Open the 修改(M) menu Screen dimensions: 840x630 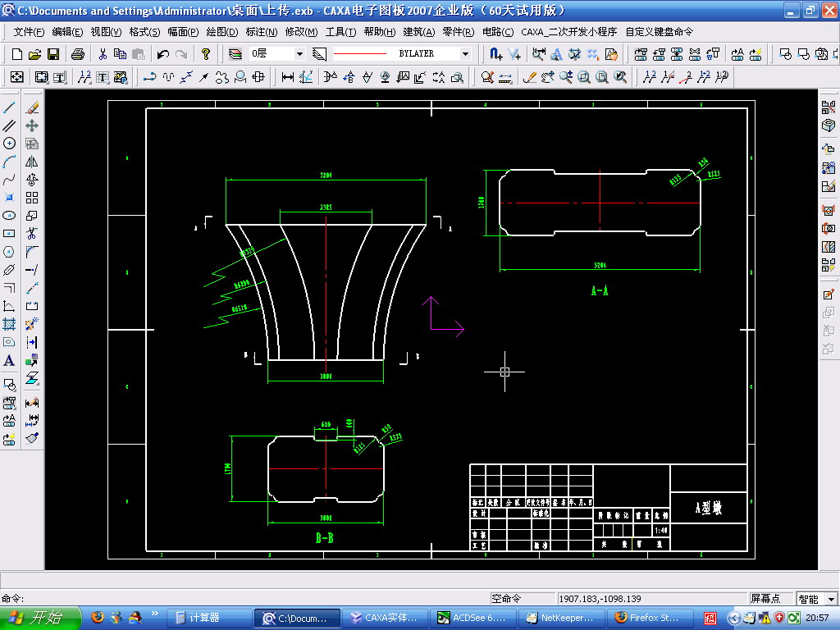301,32
